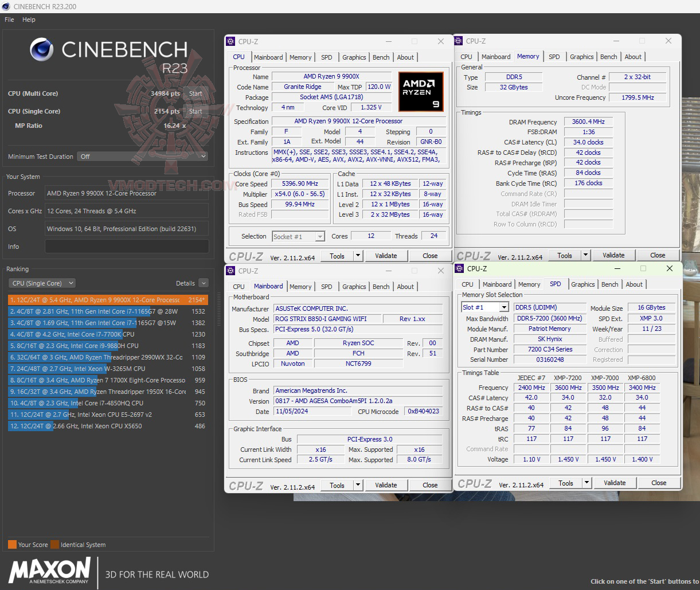Open Tools dropdown arrow in CPU window
The width and height of the screenshot is (700, 590).
(x=358, y=256)
